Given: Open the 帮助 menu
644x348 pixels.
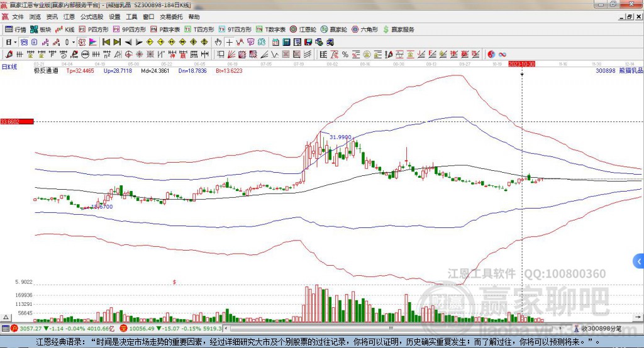Looking at the screenshot, I should pos(194,17).
